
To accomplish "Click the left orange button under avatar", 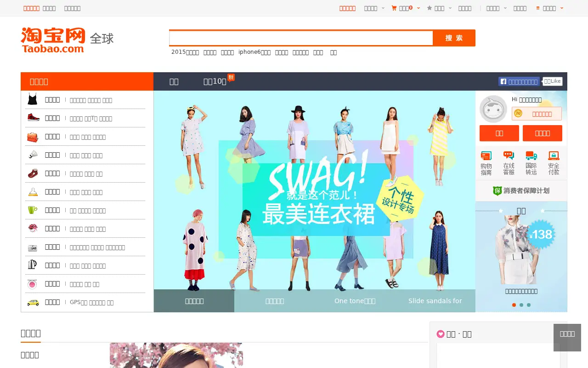I will pos(499,133).
